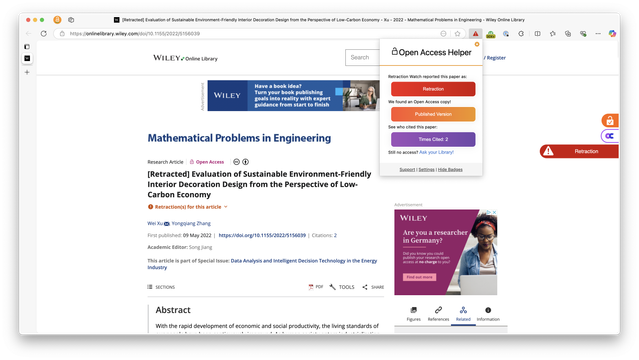Select the Wiley article vertical tab
This screenshot has height=360, width=639.
click(x=27, y=58)
